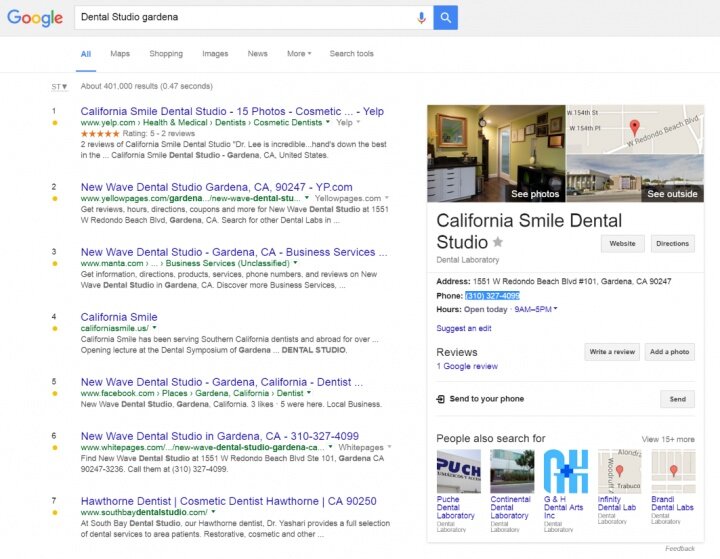
Task: Open Continental Dental Laboratory thumbnail
Action: pyautogui.click(x=512, y=471)
